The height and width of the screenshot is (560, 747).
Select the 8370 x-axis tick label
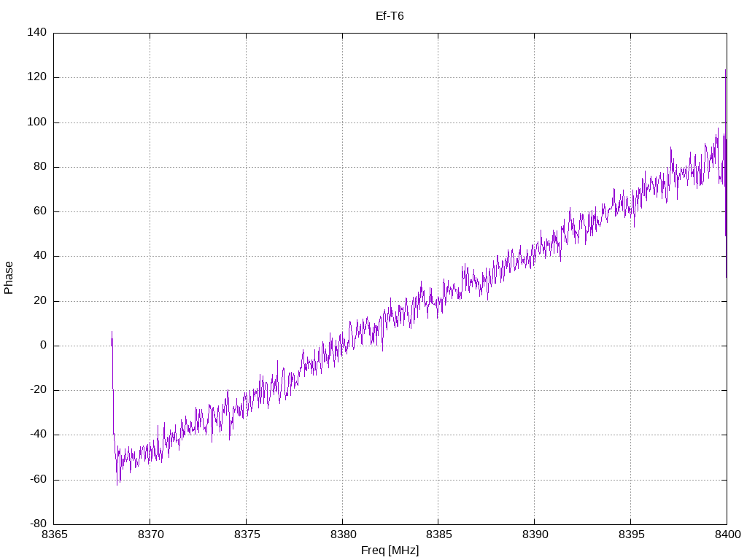tap(150, 534)
